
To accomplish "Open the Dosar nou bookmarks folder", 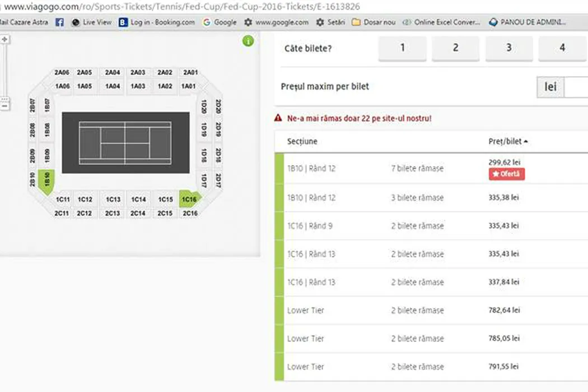I will click(374, 22).
